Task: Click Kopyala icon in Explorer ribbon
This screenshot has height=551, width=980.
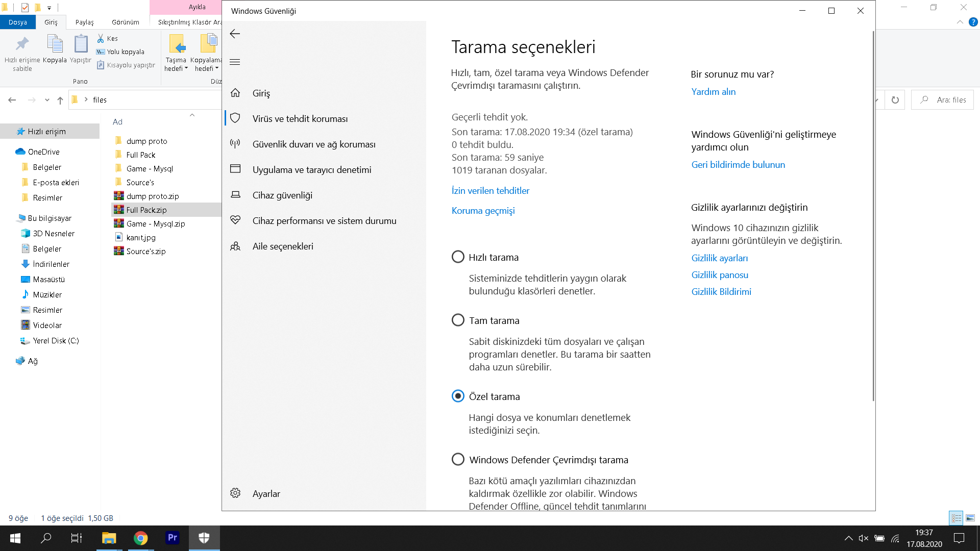Action: tap(55, 44)
